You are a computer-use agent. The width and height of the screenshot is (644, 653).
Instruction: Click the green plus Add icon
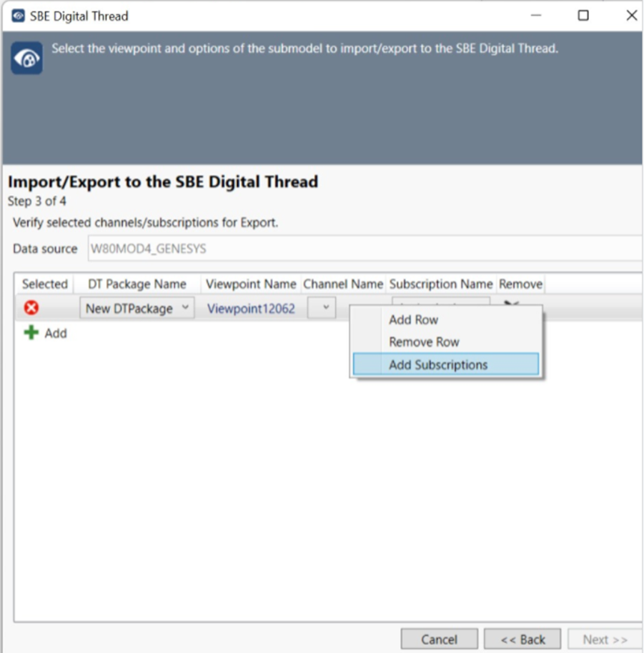tap(31, 333)
